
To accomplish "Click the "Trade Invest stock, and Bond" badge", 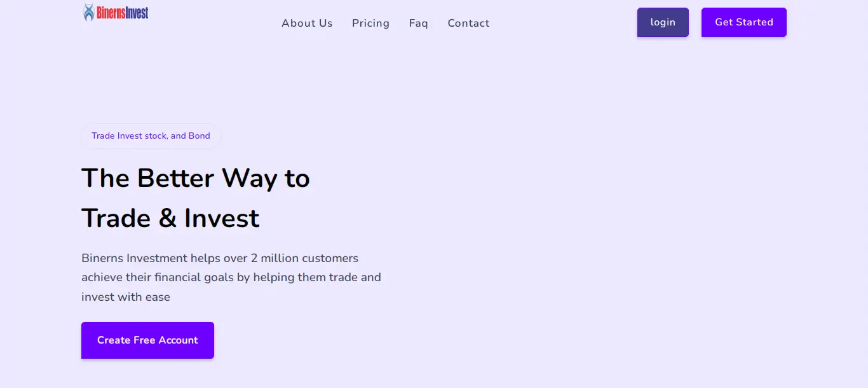I will (x=151, y=135).
